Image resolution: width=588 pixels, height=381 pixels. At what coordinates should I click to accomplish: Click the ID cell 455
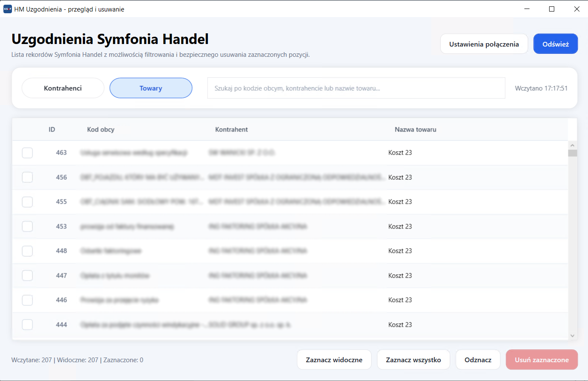pyautogui.click(x=61, y=202)
